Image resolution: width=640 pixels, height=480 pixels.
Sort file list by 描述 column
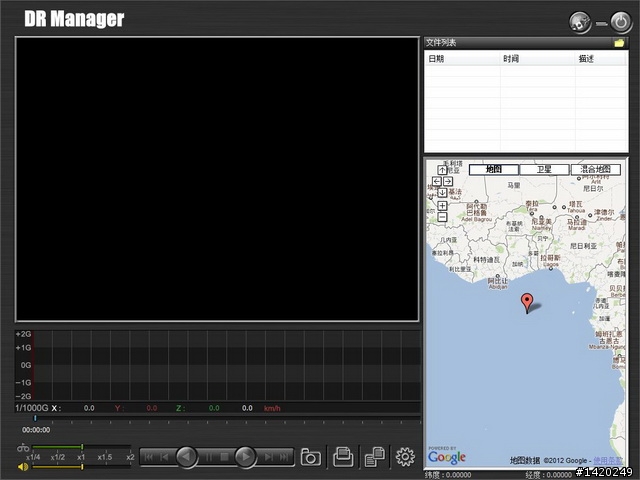click(601, 59)
